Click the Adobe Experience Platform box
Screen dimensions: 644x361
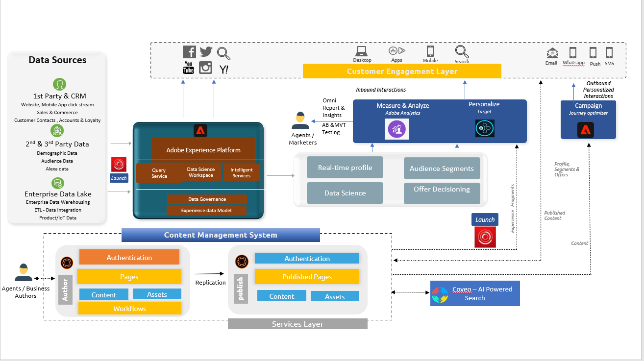203,150
